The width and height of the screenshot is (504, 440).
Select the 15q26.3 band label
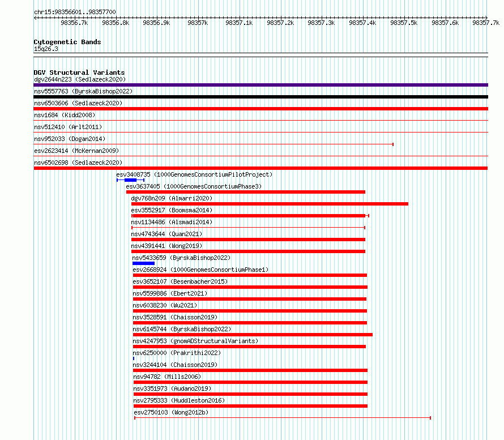[x=46, y=49]
